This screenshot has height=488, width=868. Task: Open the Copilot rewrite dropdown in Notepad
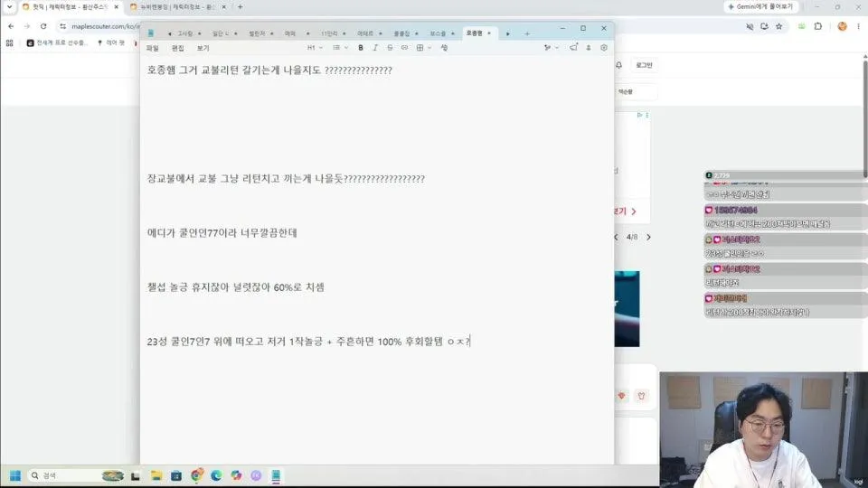click(552, 48)
